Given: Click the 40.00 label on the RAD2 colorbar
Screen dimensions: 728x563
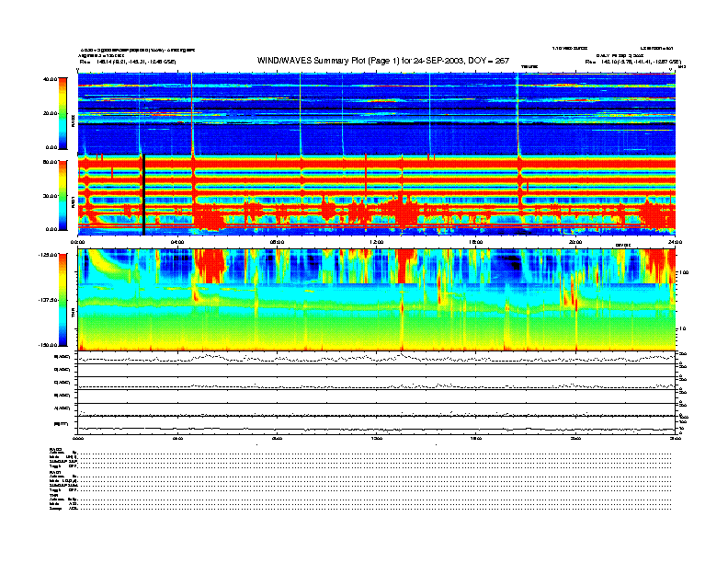Looking at the screenshot, I should click(x=50, y=79).
